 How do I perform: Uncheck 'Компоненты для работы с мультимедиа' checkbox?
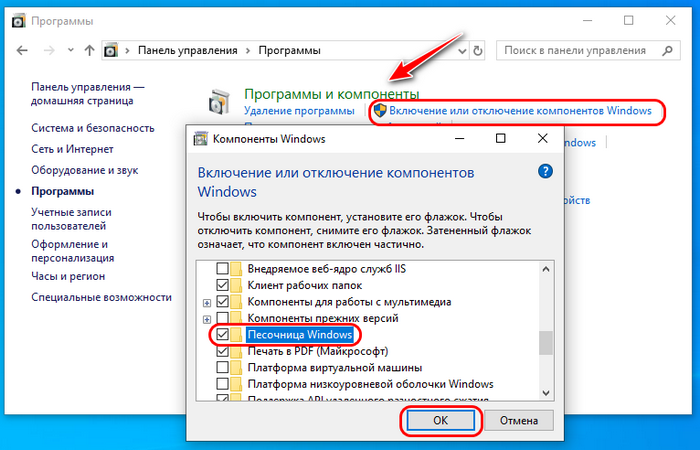(x=222, y=302)
